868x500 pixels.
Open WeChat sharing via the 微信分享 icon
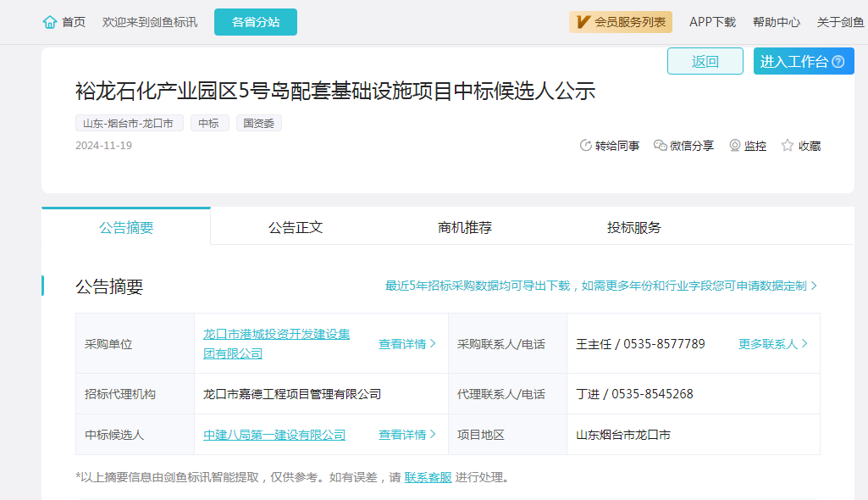click(x=659, y=145)
